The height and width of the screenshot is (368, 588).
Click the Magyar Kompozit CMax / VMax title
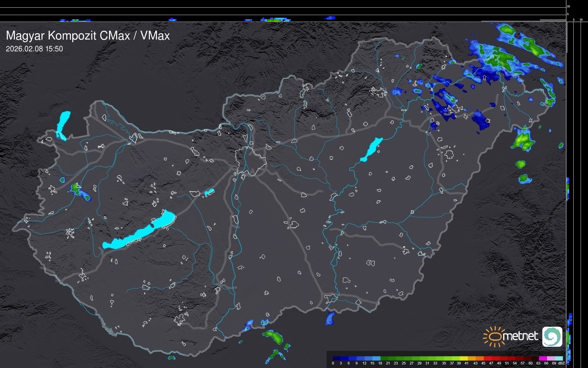(88, 36)
